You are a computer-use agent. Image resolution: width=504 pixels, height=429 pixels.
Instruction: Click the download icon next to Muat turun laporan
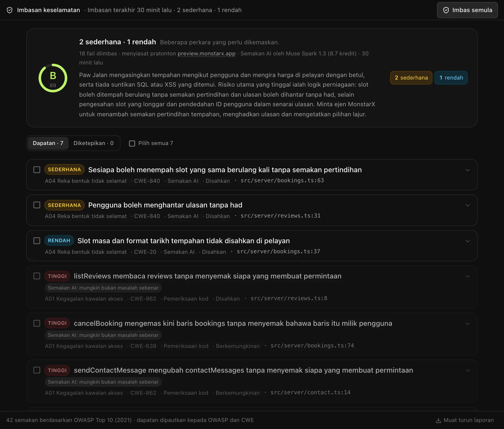pos(438,420)
